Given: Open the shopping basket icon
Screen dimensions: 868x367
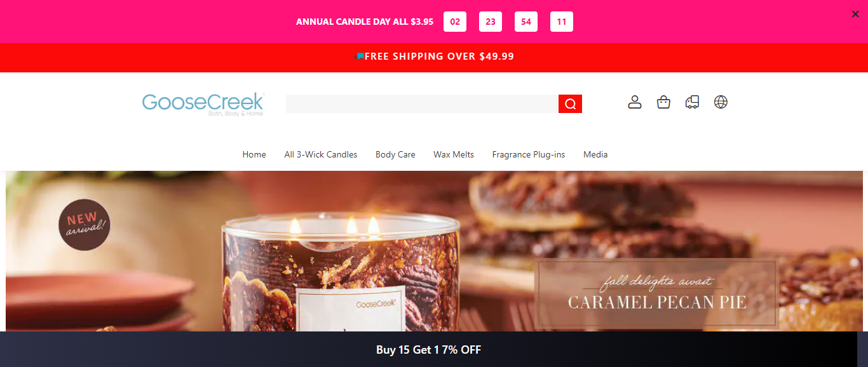Looking at the screenshot, I should pyautogui.click(x=663, y=102).
